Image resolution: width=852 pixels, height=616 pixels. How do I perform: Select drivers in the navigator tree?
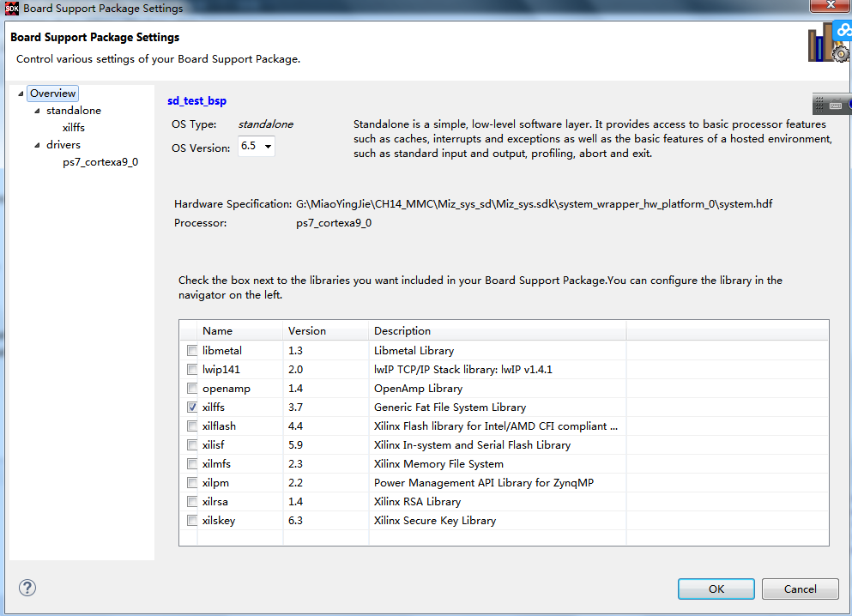point(63,144)
